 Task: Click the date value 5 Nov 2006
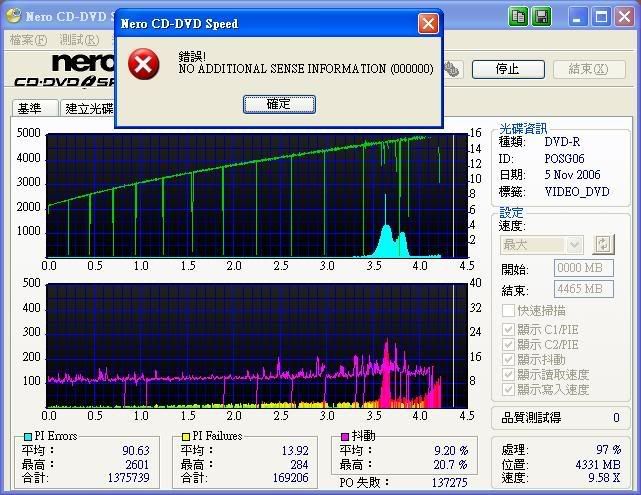(572, 175)
